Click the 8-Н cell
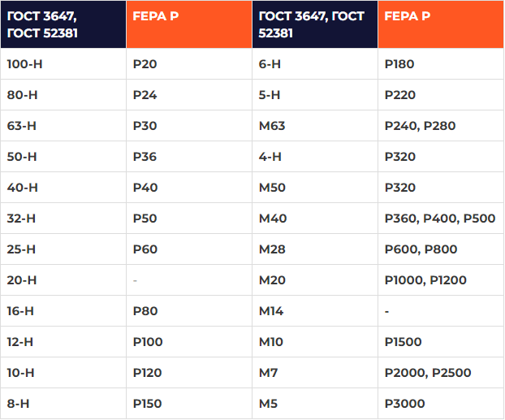The width and height of the screenshot is (505, 420). (x=20, y=404)
